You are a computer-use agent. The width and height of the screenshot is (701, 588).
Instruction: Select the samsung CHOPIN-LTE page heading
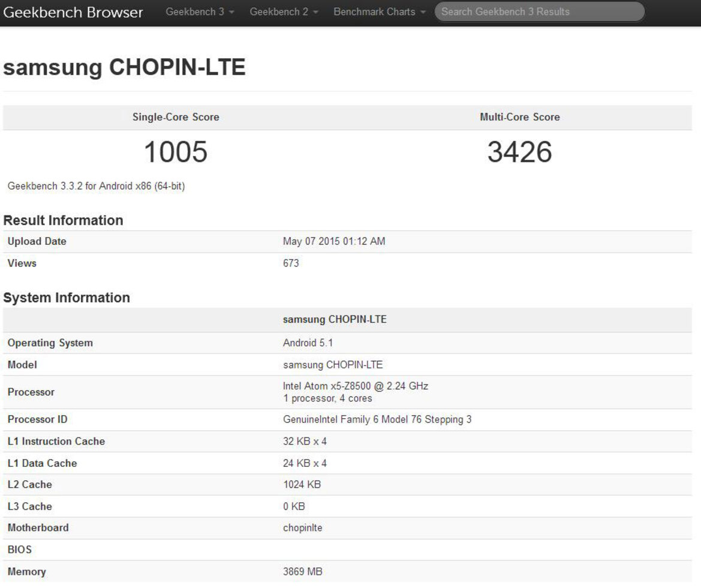124,68
